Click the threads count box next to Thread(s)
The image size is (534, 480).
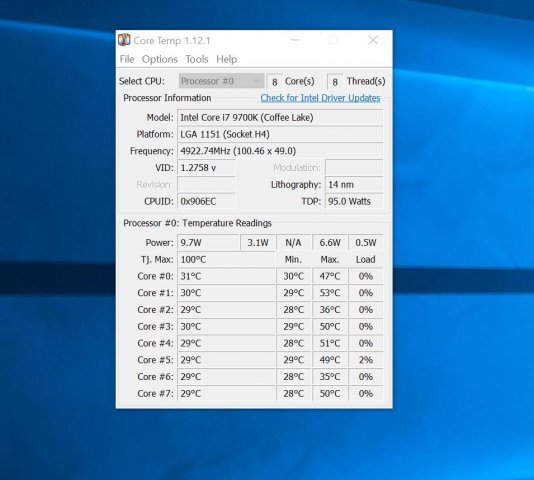(335, 82)
